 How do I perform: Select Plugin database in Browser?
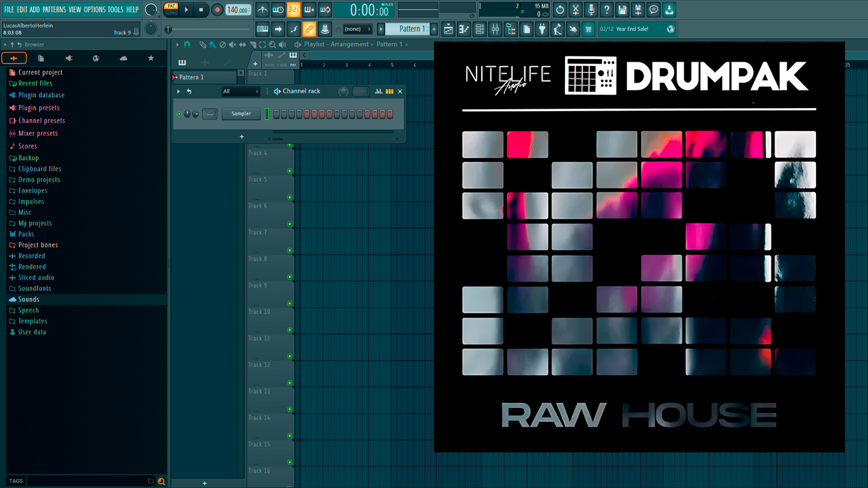pos(41,95)
